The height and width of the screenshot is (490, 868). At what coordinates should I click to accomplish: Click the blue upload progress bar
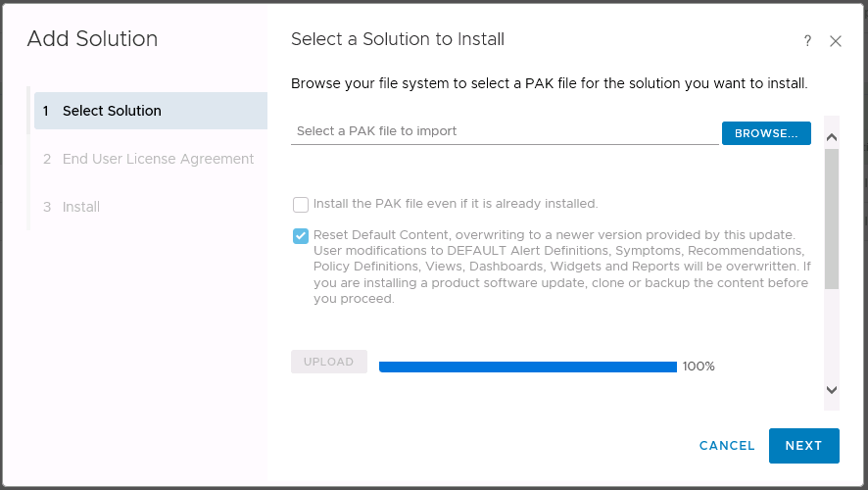click(x=527, y=367)
